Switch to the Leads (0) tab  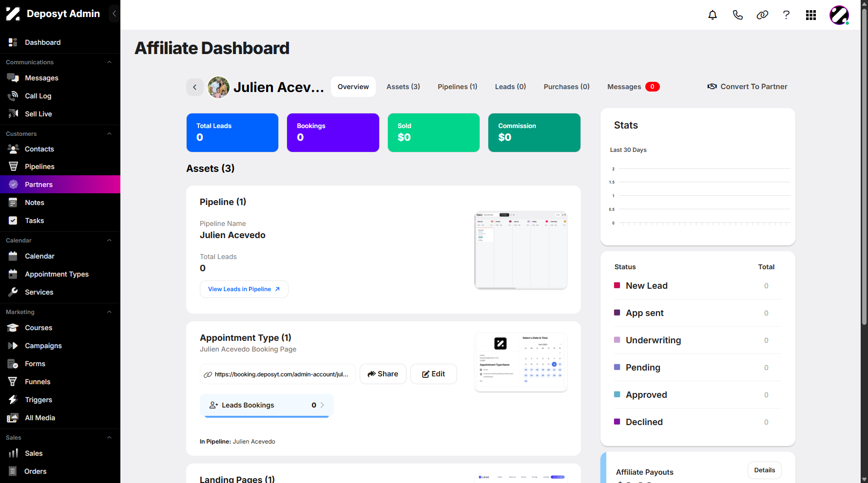[510, 87]
